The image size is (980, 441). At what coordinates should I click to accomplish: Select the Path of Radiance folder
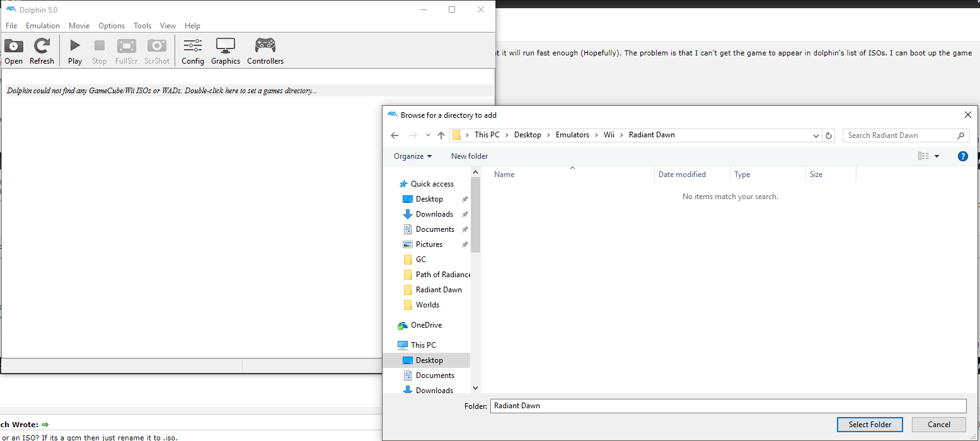click(x=442, y=275)
